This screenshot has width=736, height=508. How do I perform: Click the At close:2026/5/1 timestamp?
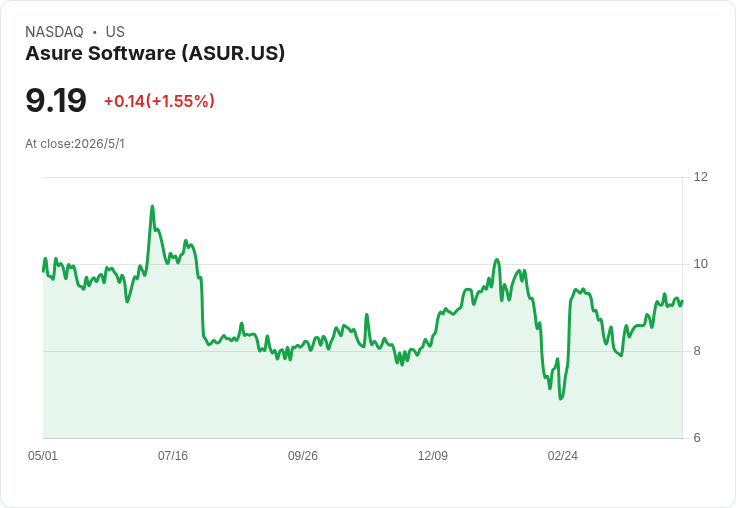click(x=75, y=144)
